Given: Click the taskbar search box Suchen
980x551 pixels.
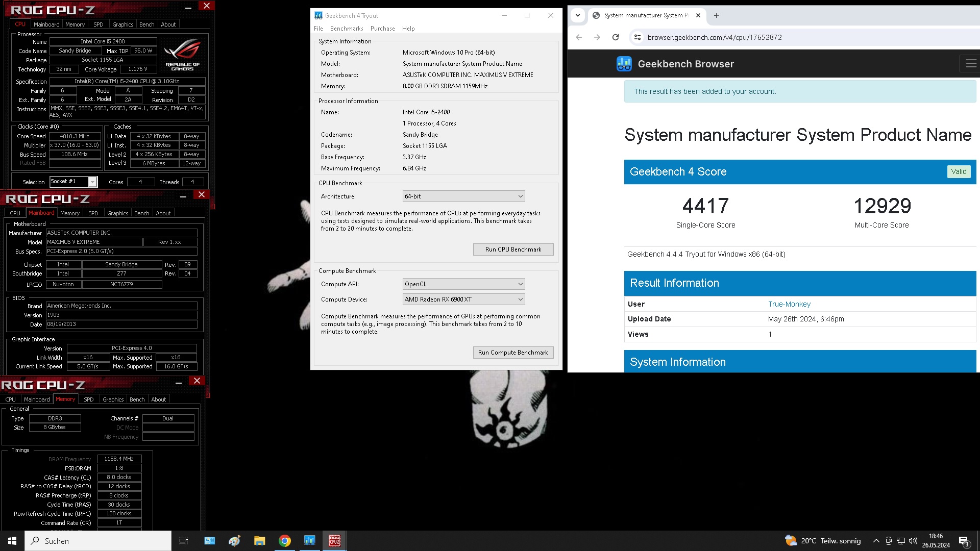Looking at the screenshot, I should pyautogui.click(x=98, y=541).
